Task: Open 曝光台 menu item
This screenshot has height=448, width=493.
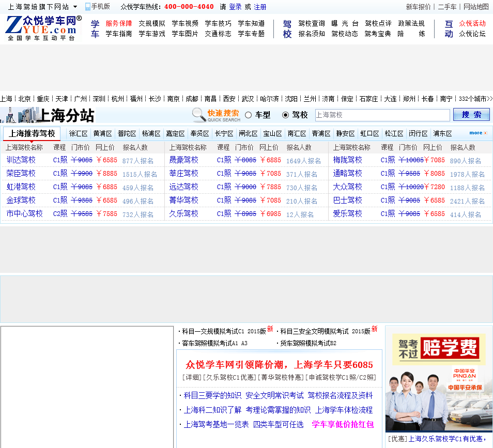Action: [345, 24]
